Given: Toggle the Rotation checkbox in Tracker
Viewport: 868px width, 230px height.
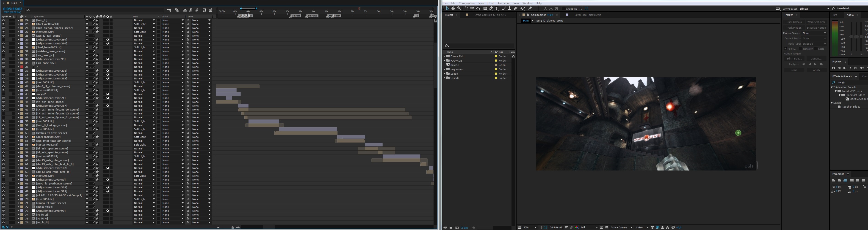Looking at the screenshot, I should (801, 49).
